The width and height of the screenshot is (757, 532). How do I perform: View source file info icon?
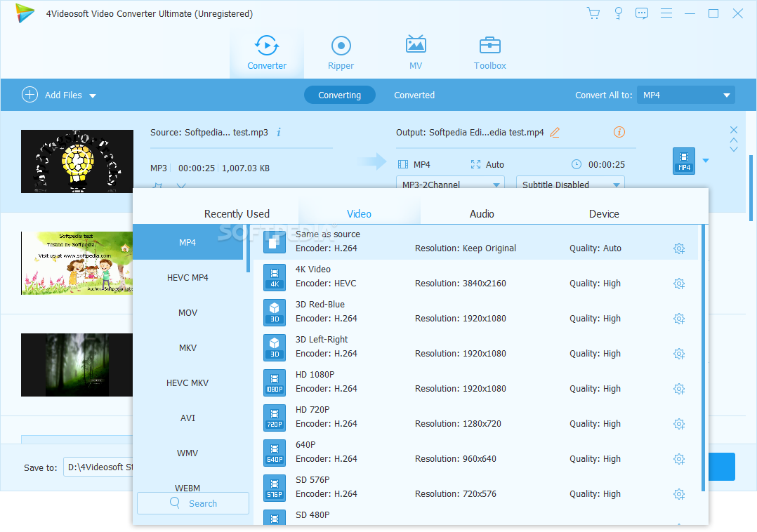(279, 132)
